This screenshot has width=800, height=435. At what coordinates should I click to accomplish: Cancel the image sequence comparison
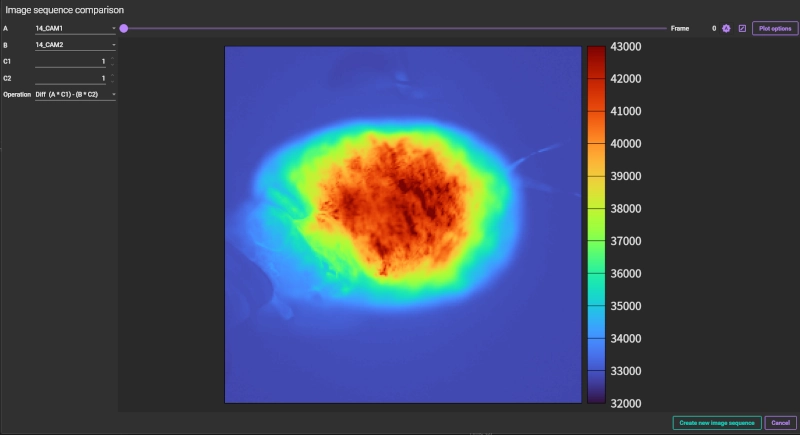pos(781,423)
